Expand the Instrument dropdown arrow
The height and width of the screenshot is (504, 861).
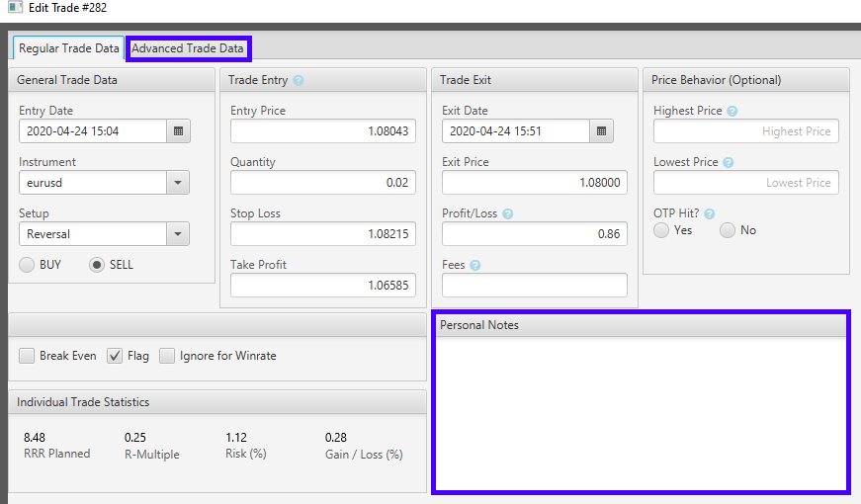pyautogui.click(x=178, y=183)
